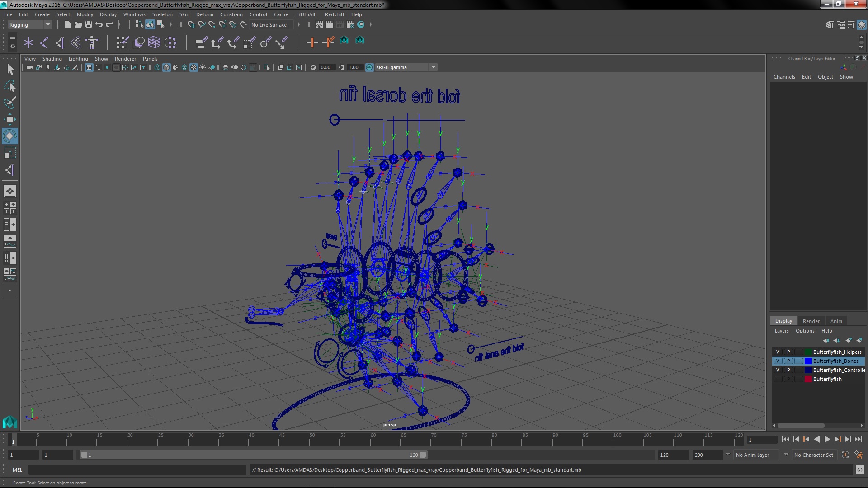Toggle visibility of Butterflyfish_Controls layer
This screenshot has width=868, height=488.
click(x=778, y=370)
